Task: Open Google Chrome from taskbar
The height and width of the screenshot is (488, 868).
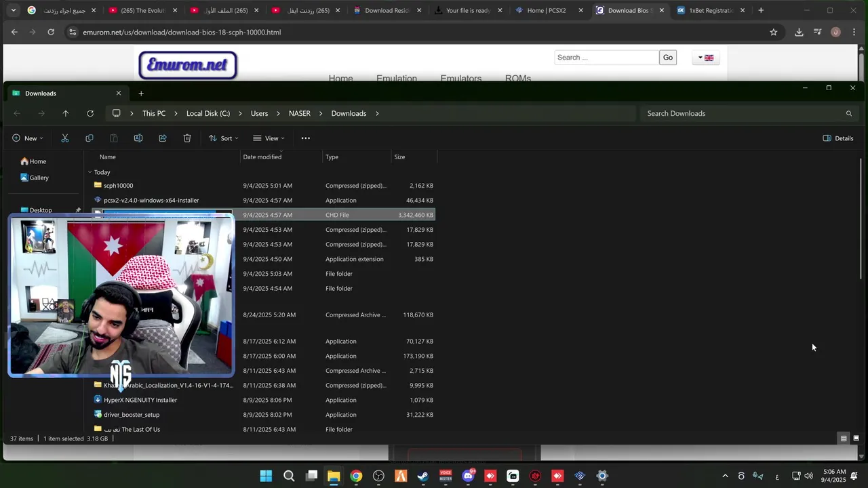Action: [356, 476]
